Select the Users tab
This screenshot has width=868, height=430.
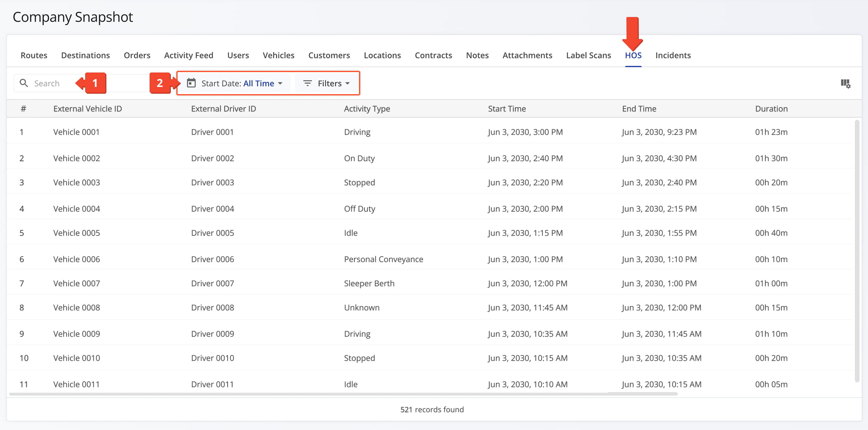238,55
